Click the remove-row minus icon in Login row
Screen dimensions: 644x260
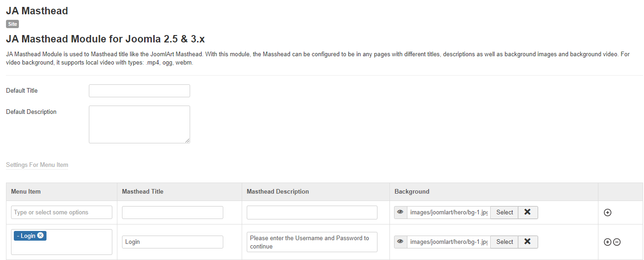[x=617, y=242]
